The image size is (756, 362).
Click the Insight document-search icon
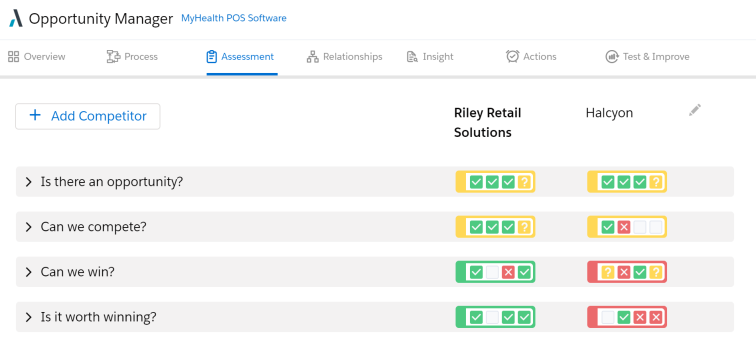coord(412,57)
